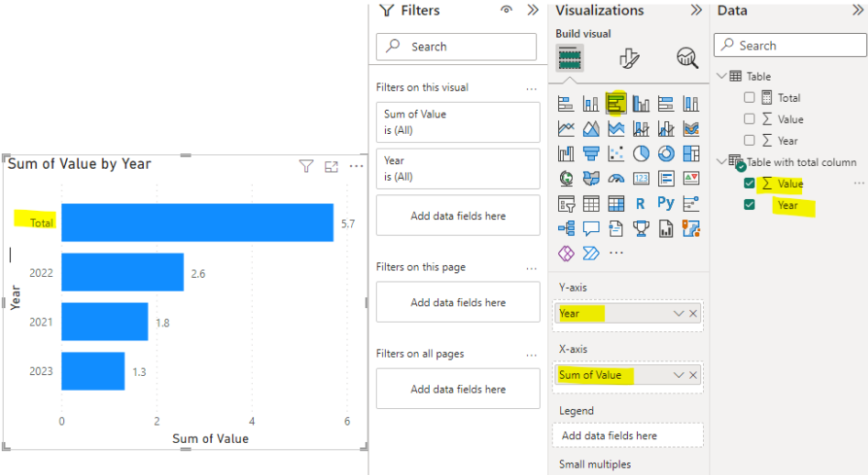Screen dimensions: 868x475
Task: Select the R script visual
Action: (x=641, y=204)
